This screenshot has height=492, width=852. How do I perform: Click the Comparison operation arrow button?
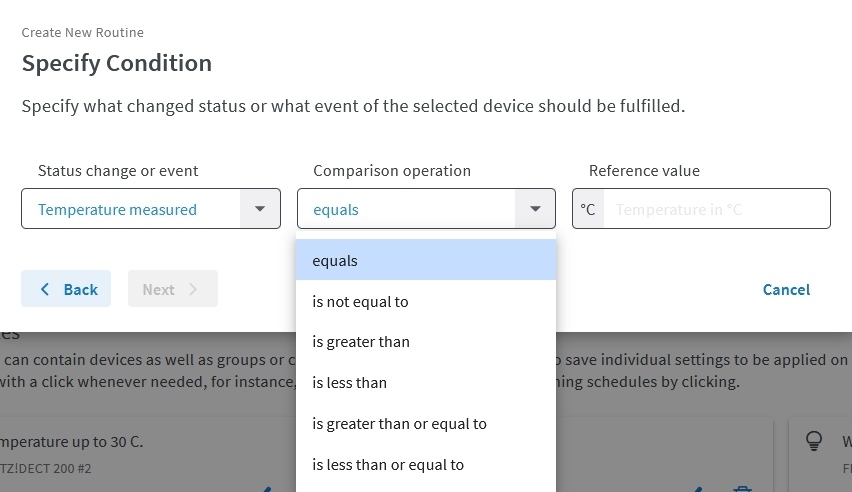[x=535, y=209]
